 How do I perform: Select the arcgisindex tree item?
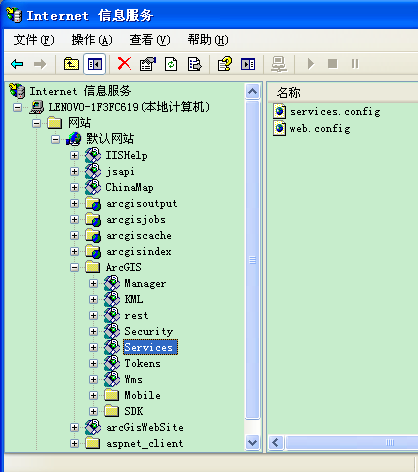click(139, 251)
